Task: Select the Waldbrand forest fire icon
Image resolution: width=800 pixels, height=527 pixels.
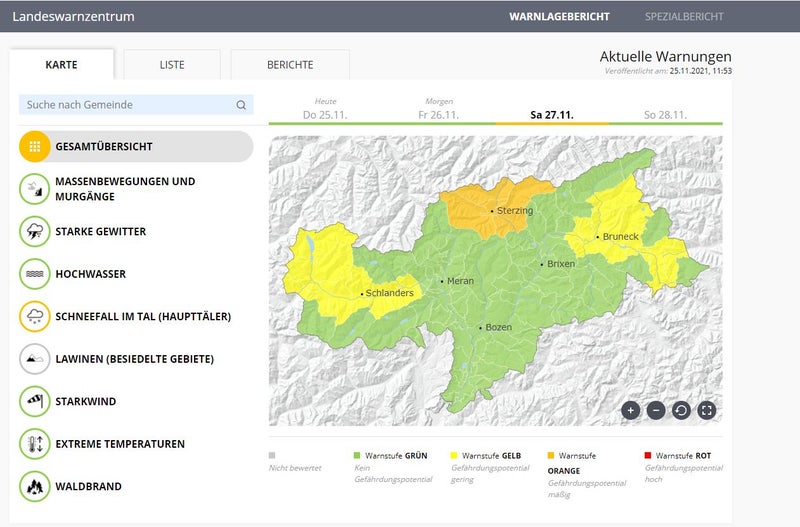Action: [x=35, y=486]
